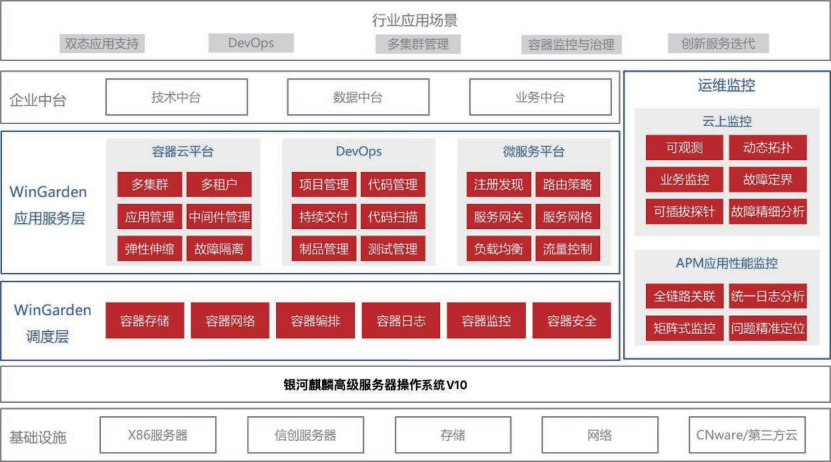Click the 企业中台 label

tap(38, 100)
